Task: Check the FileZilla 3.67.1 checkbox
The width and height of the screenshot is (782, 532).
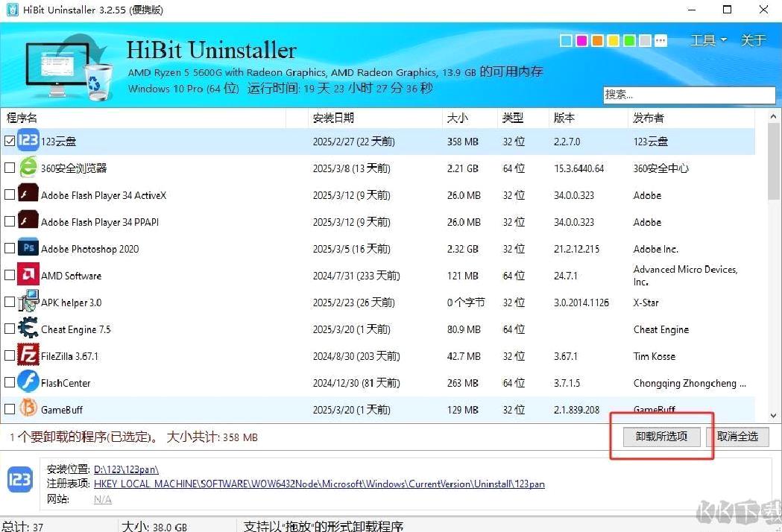Action: pyautogui.click(x=10, y=356)
